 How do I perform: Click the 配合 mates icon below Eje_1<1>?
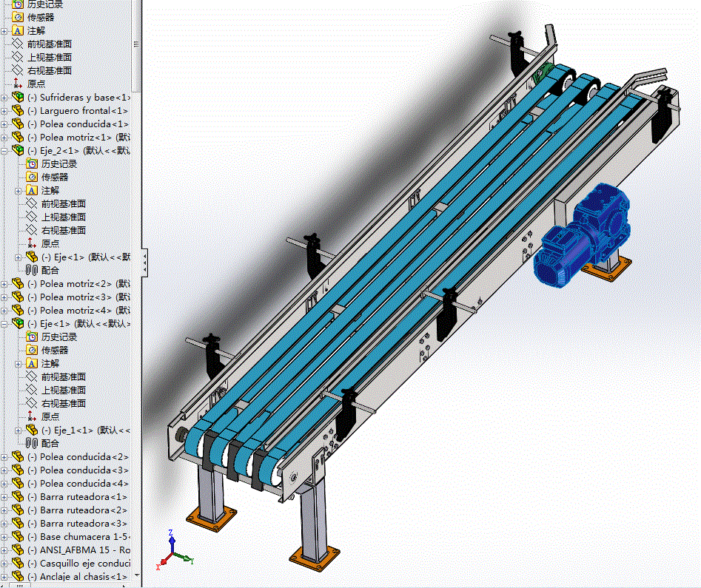[32, 443]
